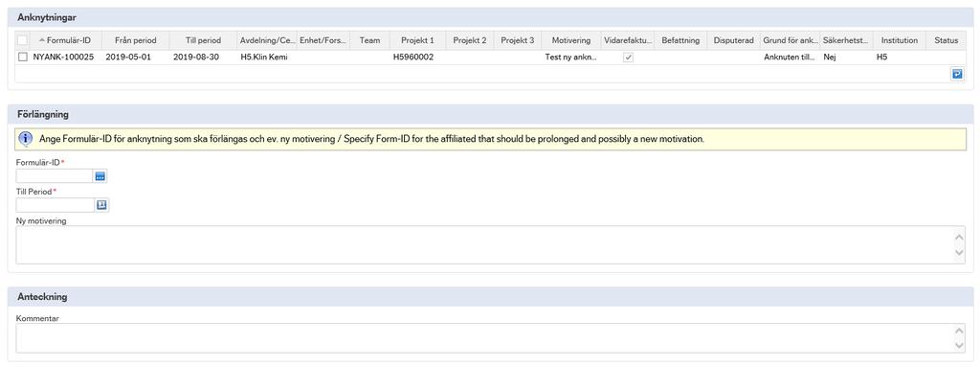Click the Motivering column header
The width and height of the screenshot is (980, 367).
point(571,40)
